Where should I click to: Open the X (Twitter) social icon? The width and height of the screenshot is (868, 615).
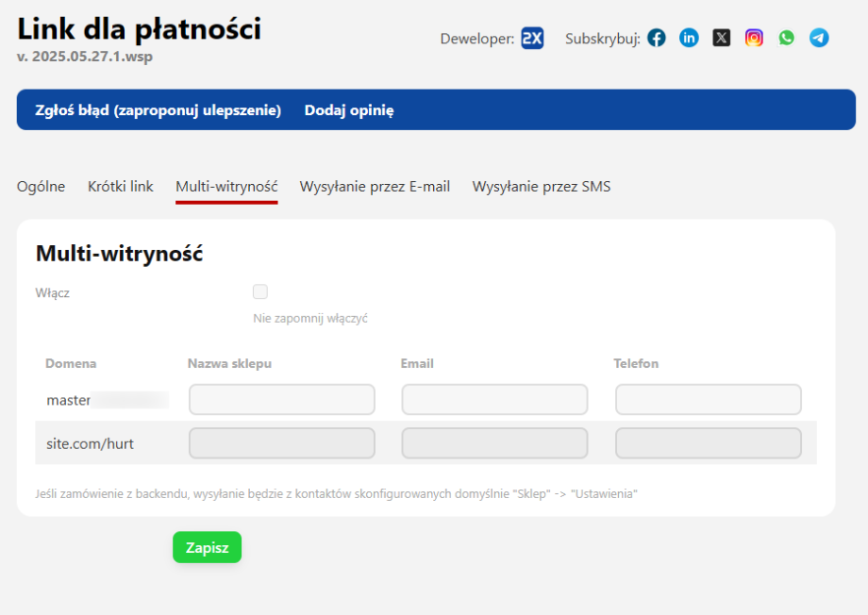722,38
